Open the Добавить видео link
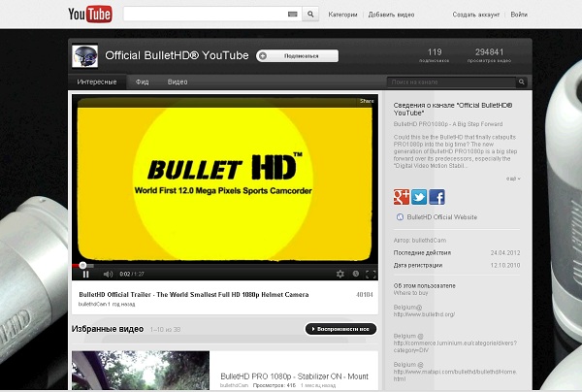The image size is (582, 392). pos(391,15)
